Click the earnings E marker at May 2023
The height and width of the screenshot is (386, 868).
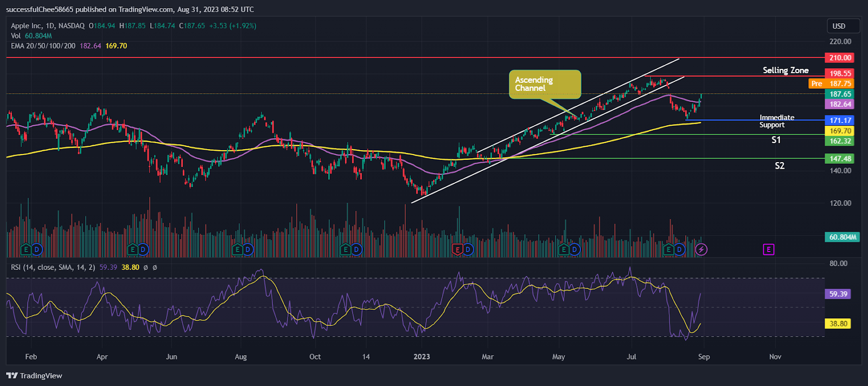[x=564, y=249]
